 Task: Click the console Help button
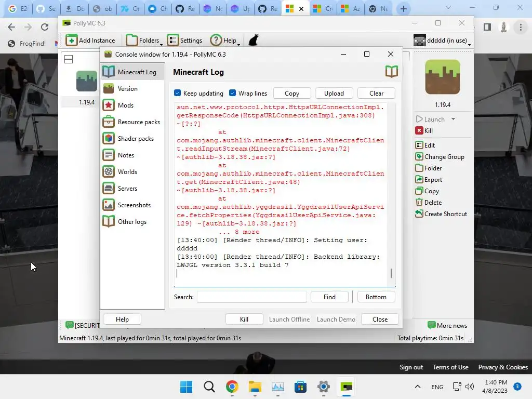[x=122, y=320]
